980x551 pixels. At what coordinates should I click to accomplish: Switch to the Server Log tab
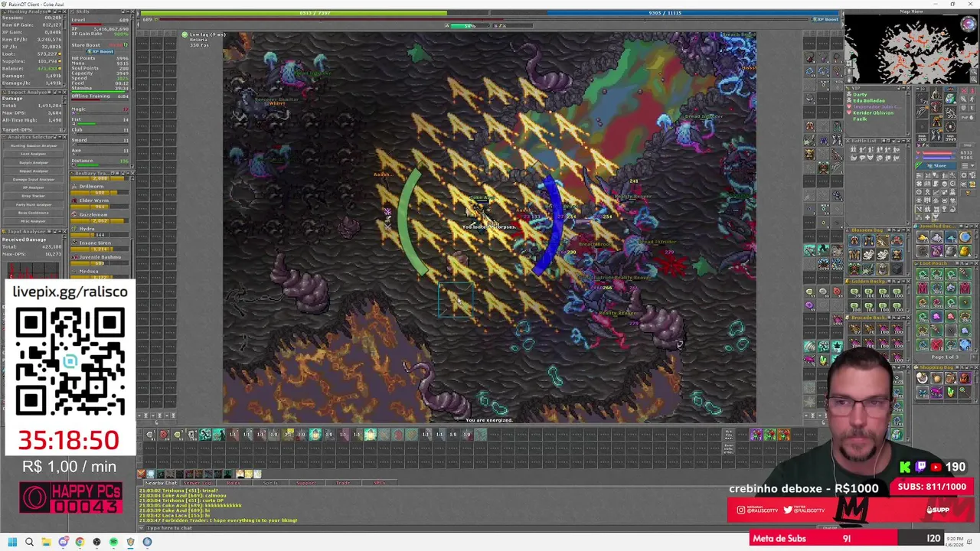[x=197, y=483]
